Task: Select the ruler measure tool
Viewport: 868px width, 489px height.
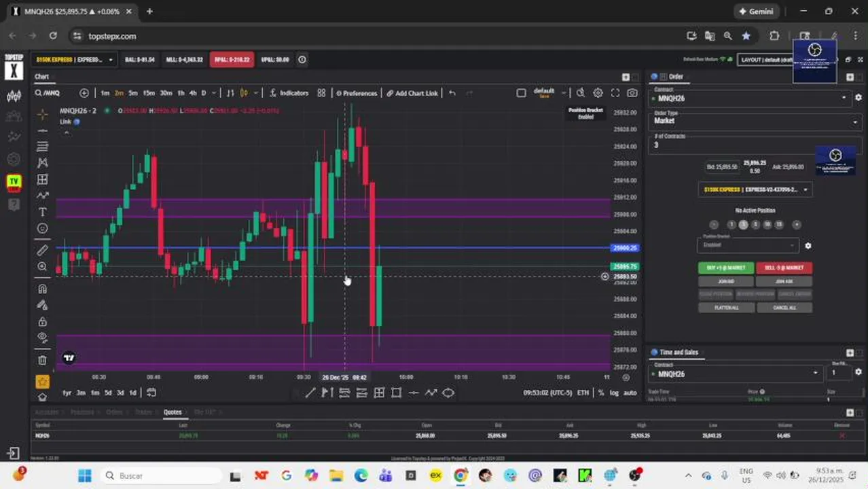Action: click(x=42, y=251)
